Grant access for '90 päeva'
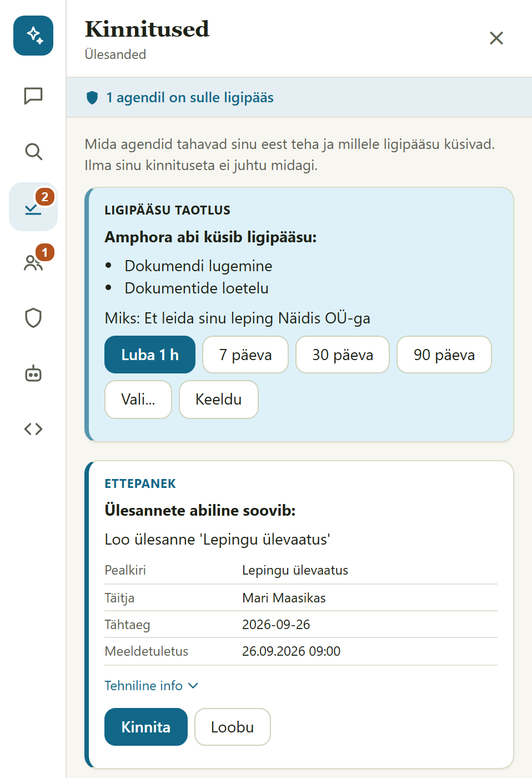This screenshot has height=778, width=532. (x=444, y=355)
